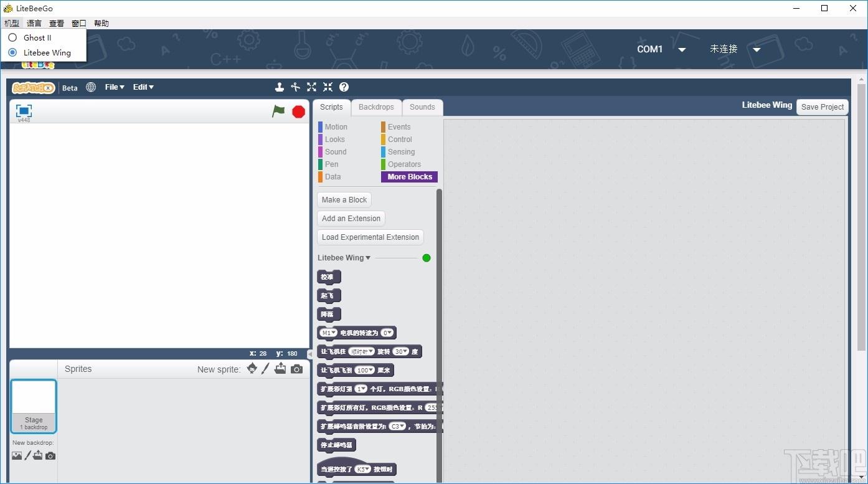
Task: Click the green Litebee Wing status indicator
Action: pos(427,258)
